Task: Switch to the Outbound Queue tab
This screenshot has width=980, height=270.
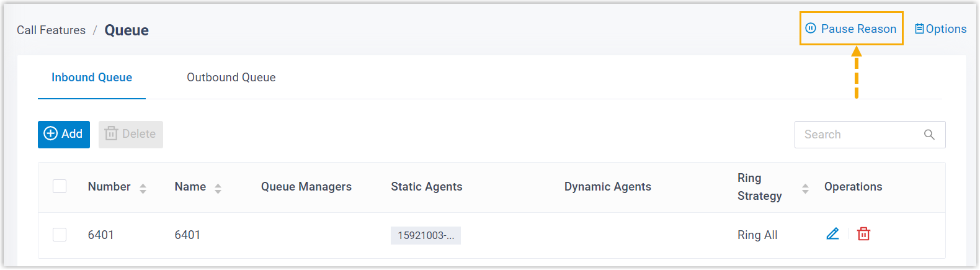Action: click(231, 78)
